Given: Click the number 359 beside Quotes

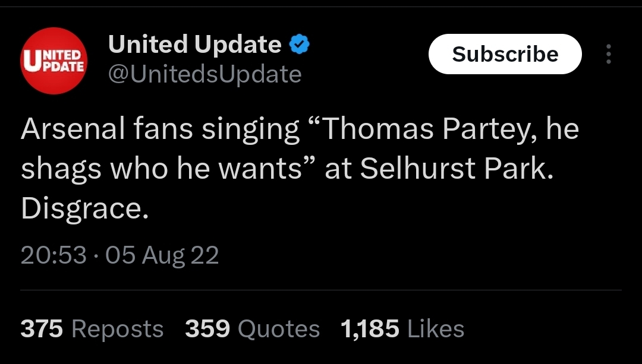Looking at the screenshot, I should [x=207, y=329].
